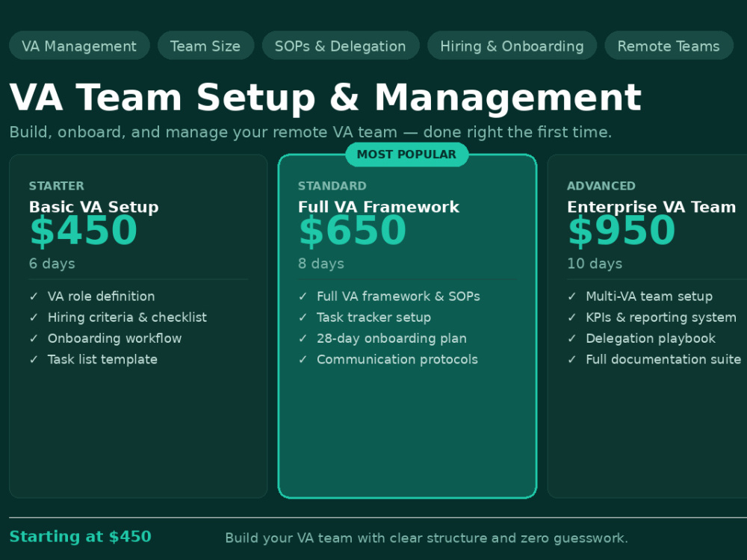
Task: Select the Remote Teams tag pill
Action: click(669, 46)
